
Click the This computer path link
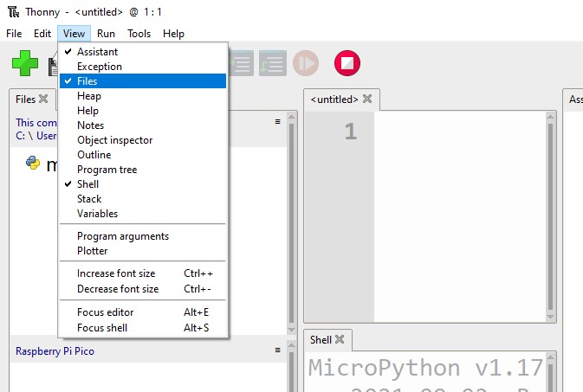[x=36, y=123]
